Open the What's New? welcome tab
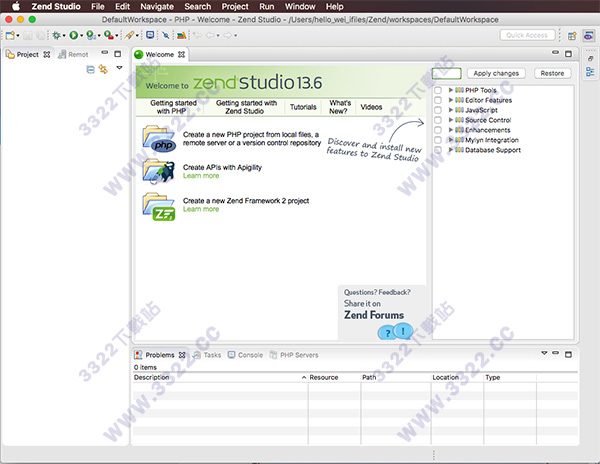 click(340, 107)
